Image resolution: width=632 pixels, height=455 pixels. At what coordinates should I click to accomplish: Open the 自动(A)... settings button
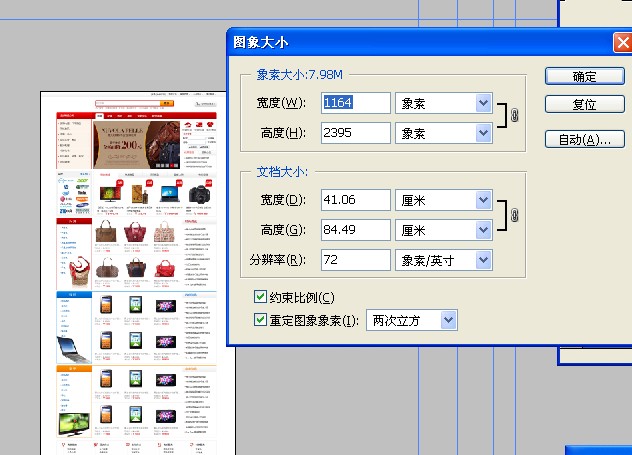point(585,139)
